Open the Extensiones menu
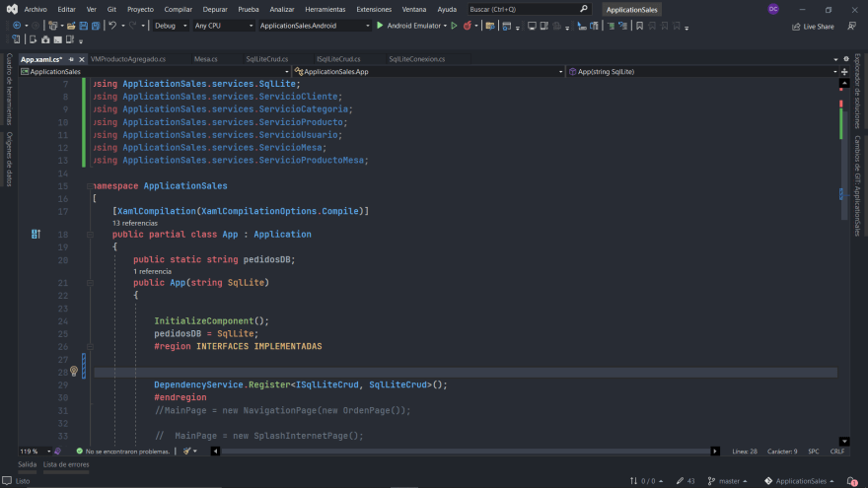This screenshot has width=868, height=488. 374,9
